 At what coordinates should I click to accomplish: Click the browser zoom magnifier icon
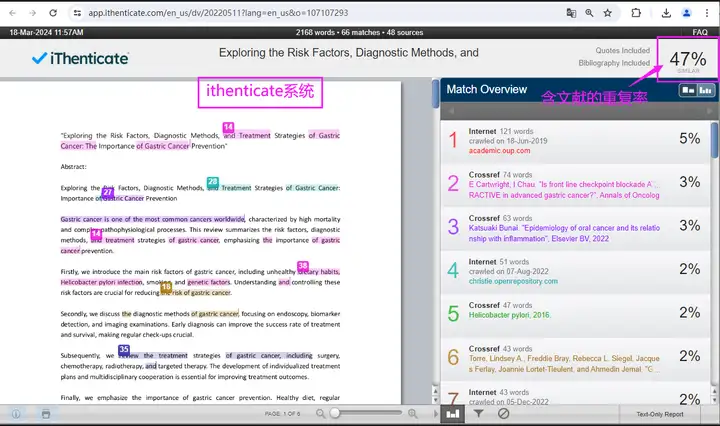[x=589, y=13]
